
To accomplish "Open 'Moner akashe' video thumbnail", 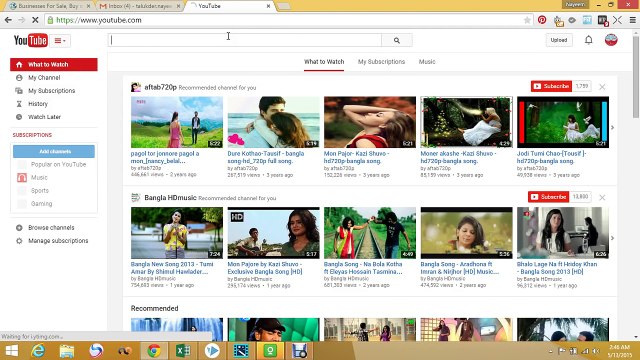I will click(x=467, y=122).
